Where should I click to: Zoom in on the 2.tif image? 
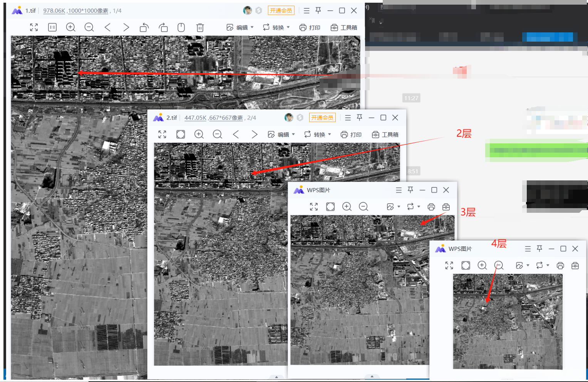[199, 134]
